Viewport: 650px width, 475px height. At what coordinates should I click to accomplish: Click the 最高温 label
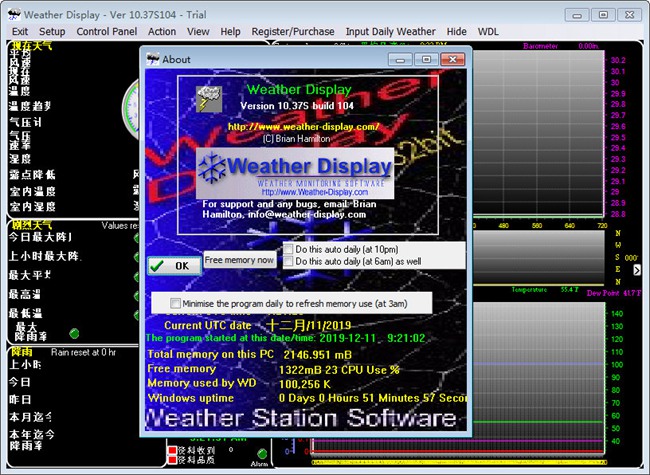click(x=25, y=295)
